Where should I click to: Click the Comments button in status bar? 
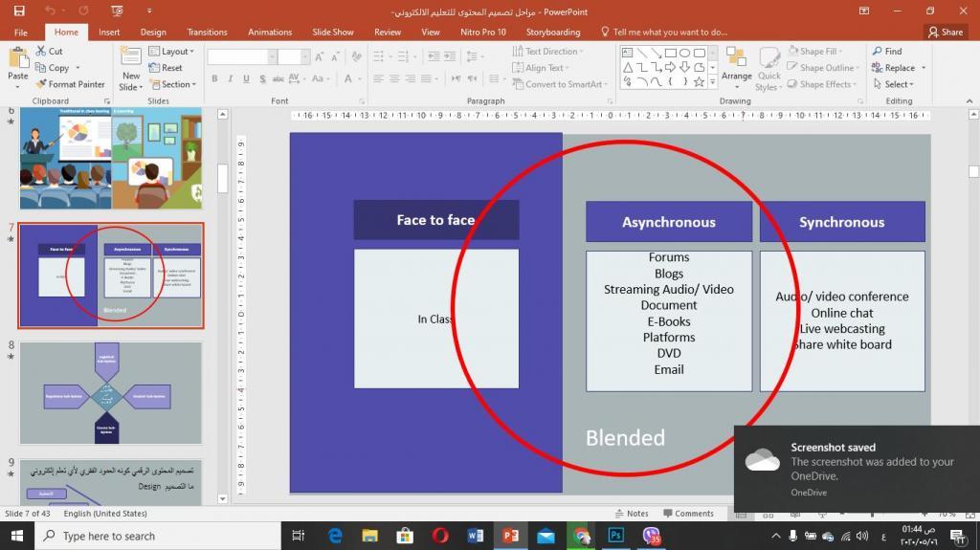click(x=688, y=514)
